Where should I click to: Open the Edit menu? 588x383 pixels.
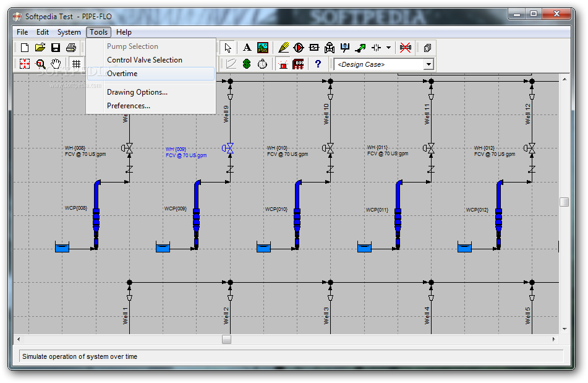[x=43, y=32]
